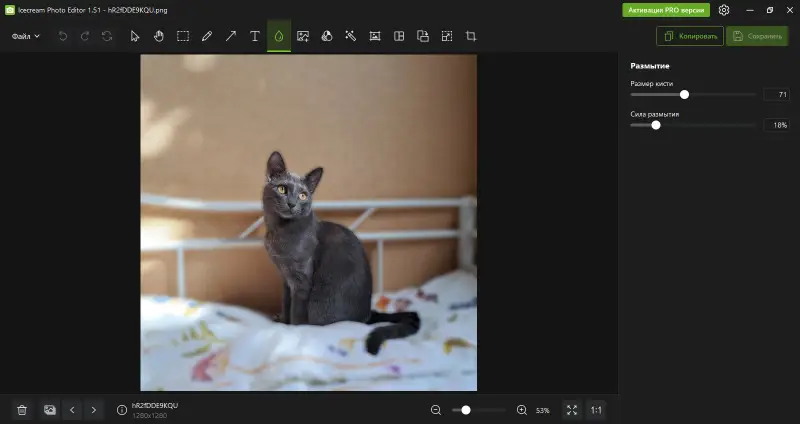Click the Копировать button

690,36
